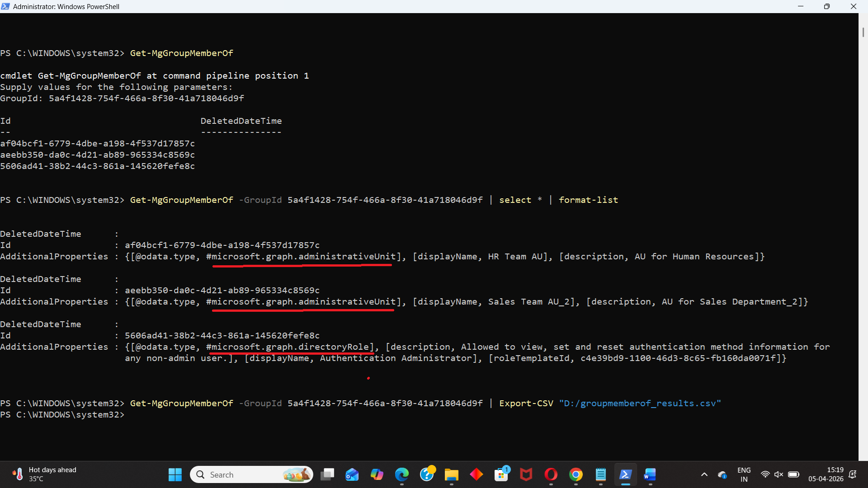Image resolution: width=868 pixels, height=488 pixels.
Task: Open Microsoft Edge from the taskbar
Action: pyautogui.click(x=401, y=474)
